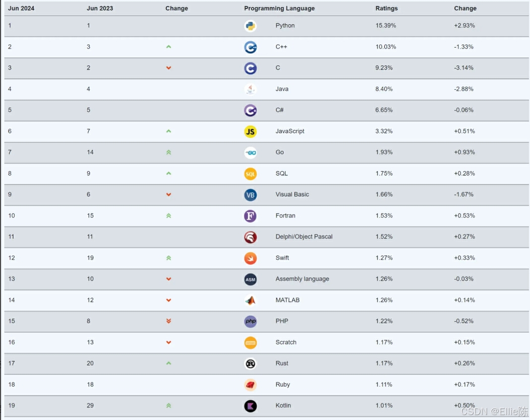530x420 pixels.
Task: Click the Rust gear logo
Action: tap(250, 364)
